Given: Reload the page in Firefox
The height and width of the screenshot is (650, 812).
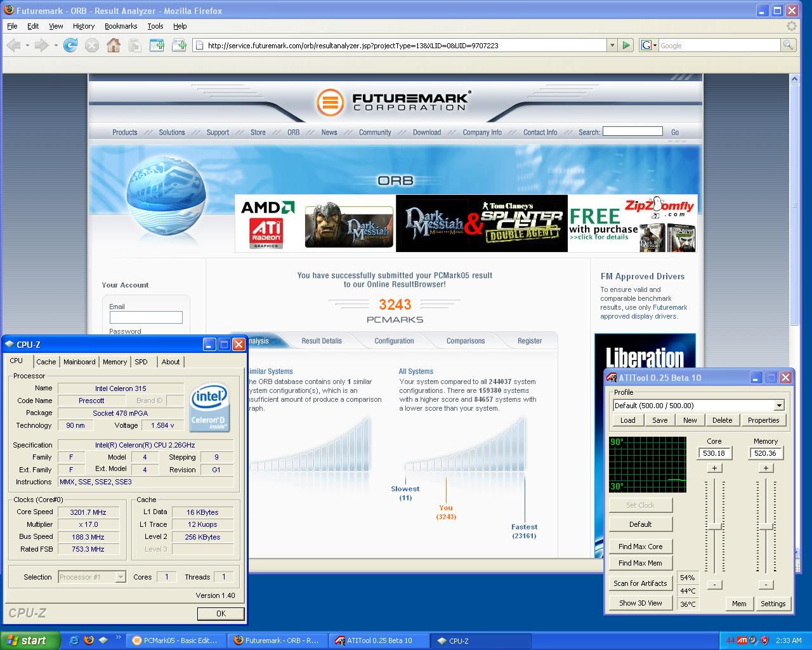Looking at the screenshot, I should point(70,45).
